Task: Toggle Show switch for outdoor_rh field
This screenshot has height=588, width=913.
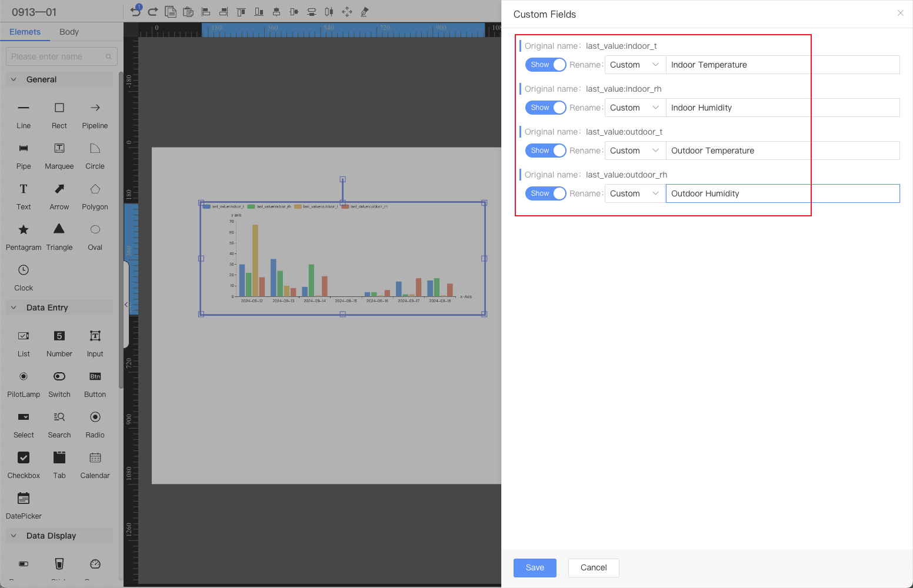Action: tap(545, 193)
